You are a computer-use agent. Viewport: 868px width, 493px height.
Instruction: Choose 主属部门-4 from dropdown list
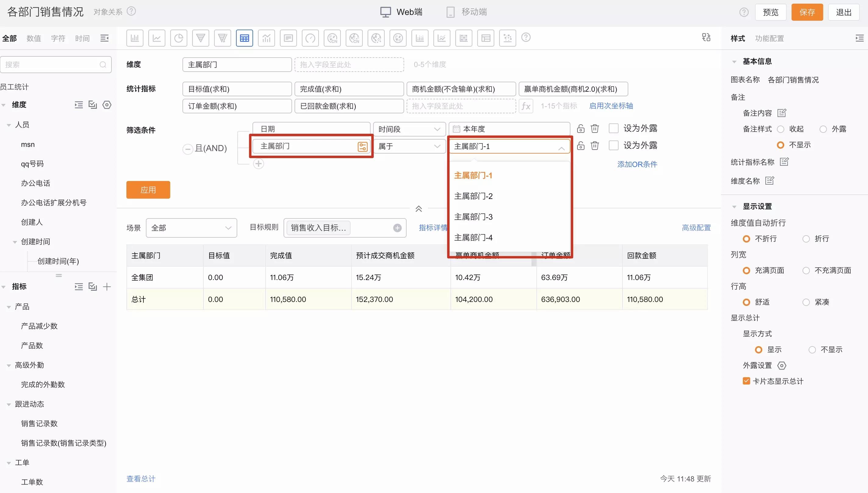point(473,237)
